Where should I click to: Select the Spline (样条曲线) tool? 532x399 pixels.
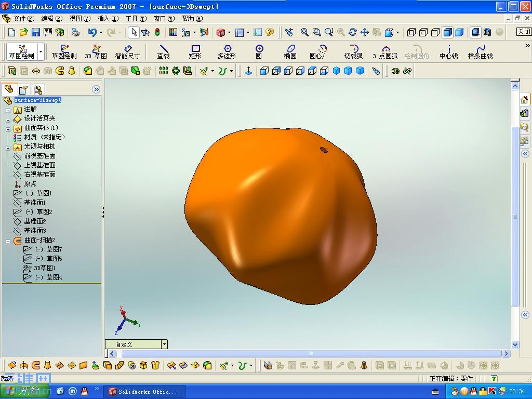(480, 52)
